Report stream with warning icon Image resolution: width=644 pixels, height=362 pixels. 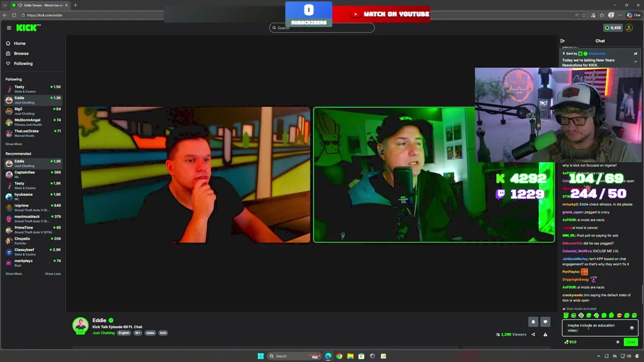545,334
